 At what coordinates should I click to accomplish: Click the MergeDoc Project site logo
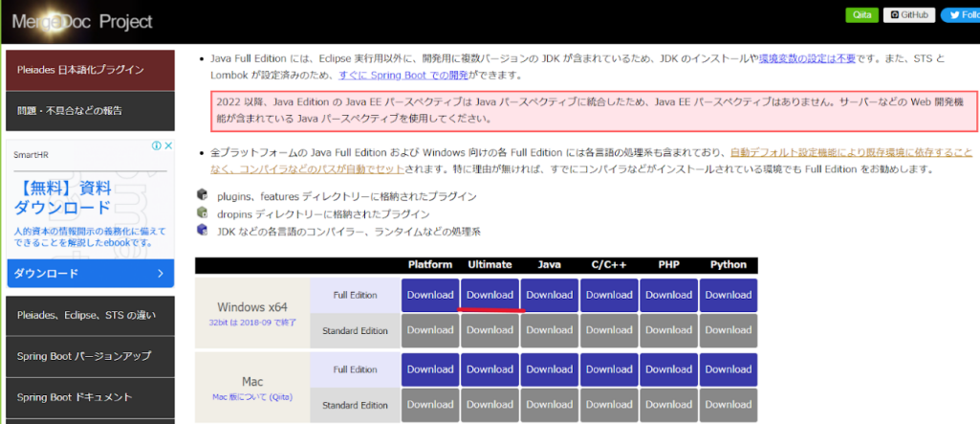tap(82, 22)
